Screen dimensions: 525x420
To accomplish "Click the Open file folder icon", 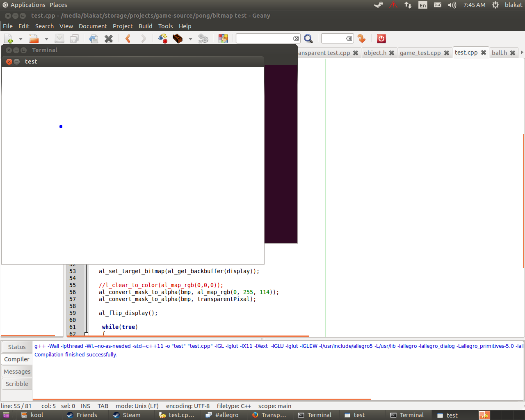I will [x=34, y=39].
